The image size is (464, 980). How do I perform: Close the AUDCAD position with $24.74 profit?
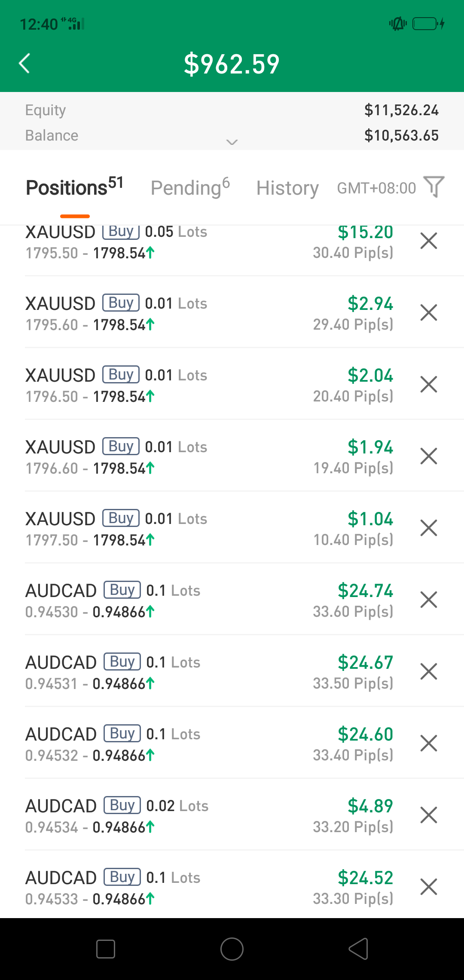click(x=429, y=600)
